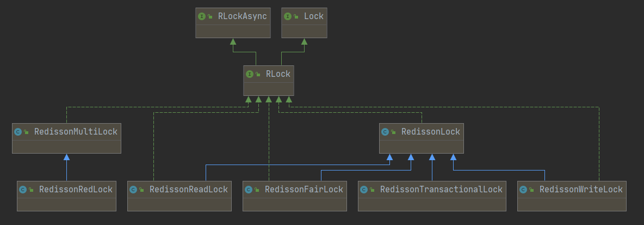This screenshot has height=225, width=644.
Task: Select the RLockAsync node label
Action: tap(242, 16)
